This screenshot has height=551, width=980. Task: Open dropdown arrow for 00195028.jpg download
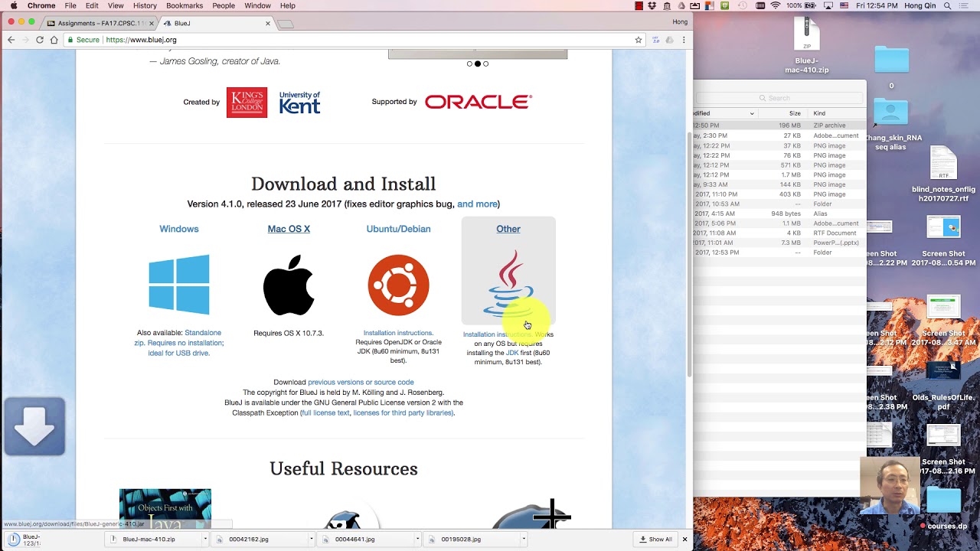tap(524, 540)
